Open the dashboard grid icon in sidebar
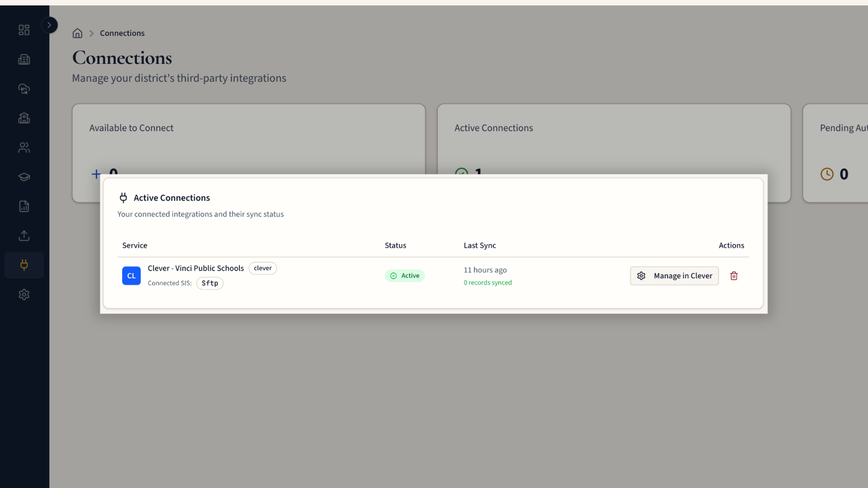The width and height of the screenshot is (868, 488). pyautogui.click(x=24, y=30)
